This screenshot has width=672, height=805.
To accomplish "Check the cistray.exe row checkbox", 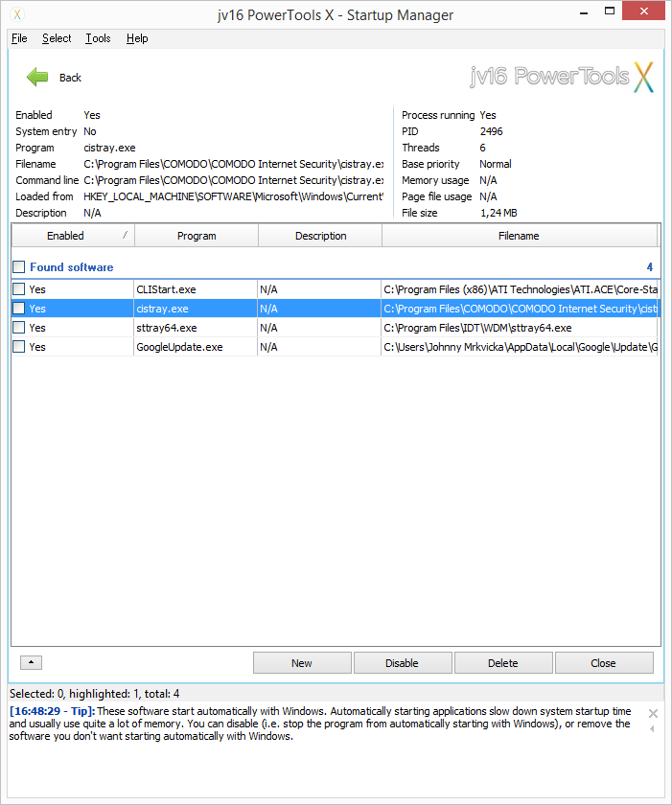I will pyautogui.click(x=19, y=308).
